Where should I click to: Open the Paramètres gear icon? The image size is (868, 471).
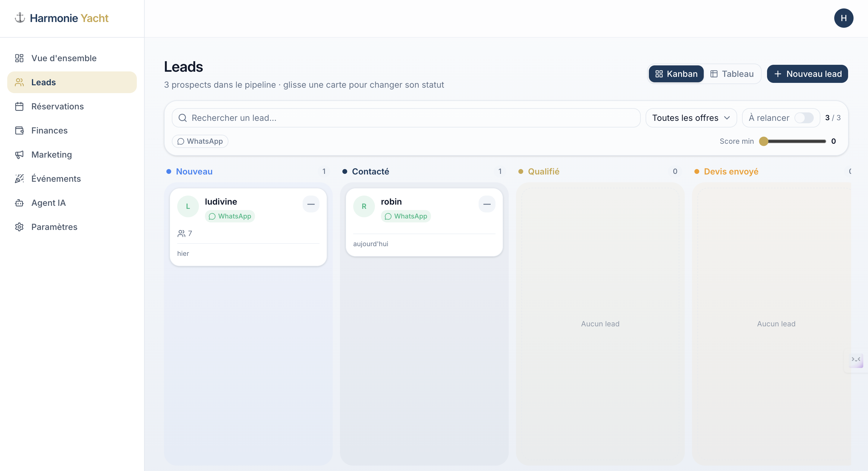[x=19, y=227]
